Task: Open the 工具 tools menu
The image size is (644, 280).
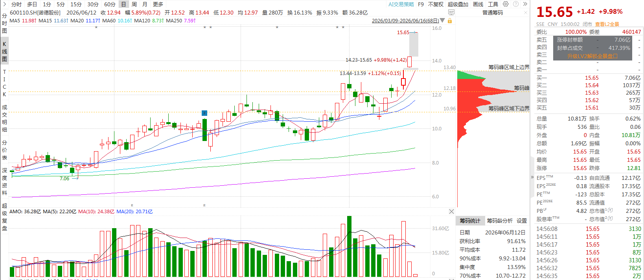Action: [x=493, y=4]
